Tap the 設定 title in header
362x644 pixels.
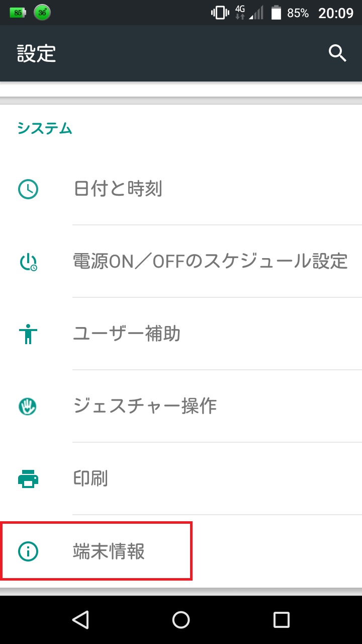tap(36, 53)
